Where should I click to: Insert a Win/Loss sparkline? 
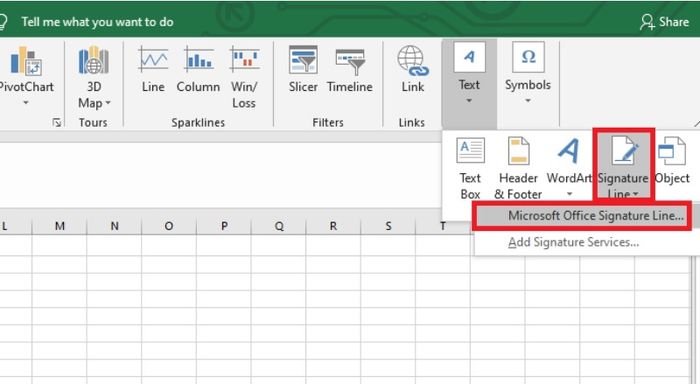pyautogui.click(x=244, y=77)
